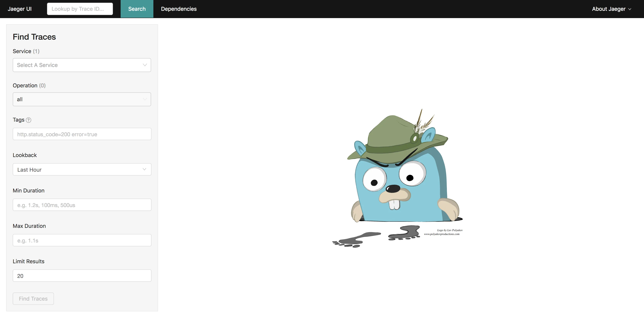Click the Jaeger UI home link
Screen dimensions: 644x326
coord(19,9)
